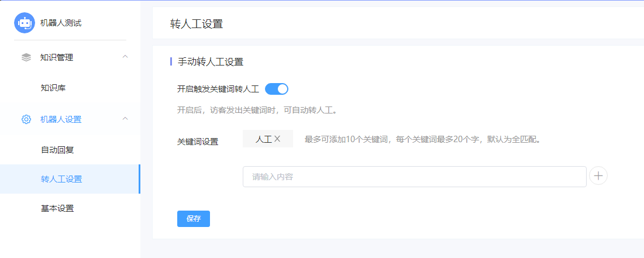Image resolution: width=644 pixels, height=258 pixels.
Task: Click the 开启后，访客发出关键词时 hint text
Action: pos(257,111)
